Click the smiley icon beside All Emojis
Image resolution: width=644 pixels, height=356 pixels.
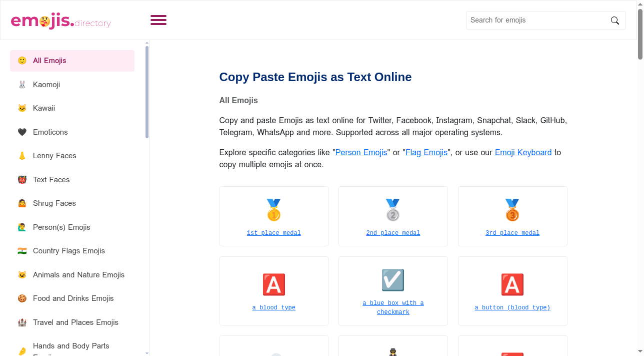(22, 61)
